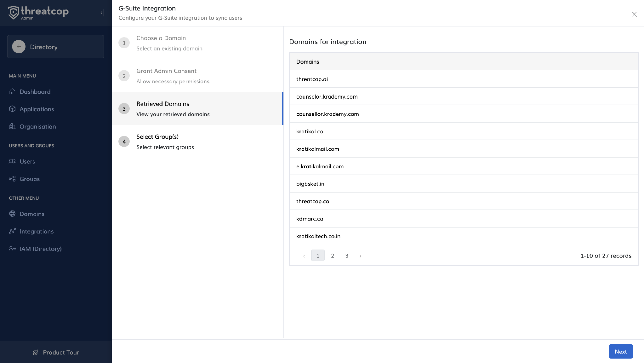
Task: Click the Next button
Action: pyautogui.click(x=621, y=351)
